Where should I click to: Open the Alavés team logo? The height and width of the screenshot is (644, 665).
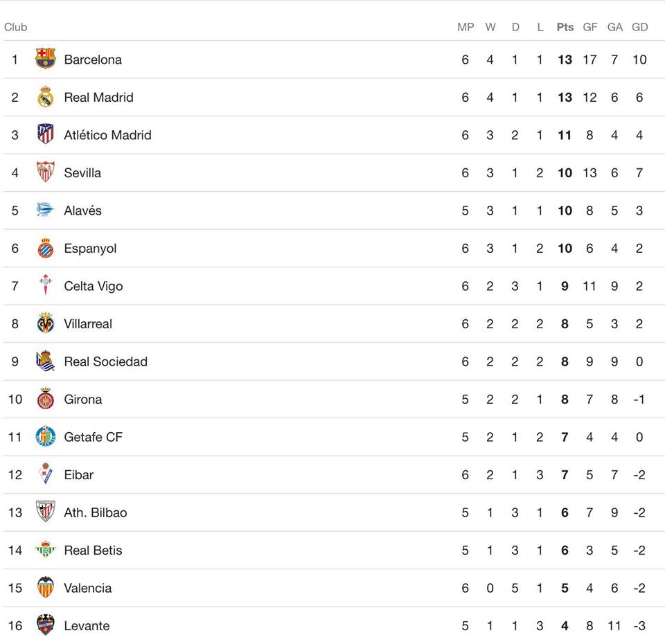[x=46, y=210]
